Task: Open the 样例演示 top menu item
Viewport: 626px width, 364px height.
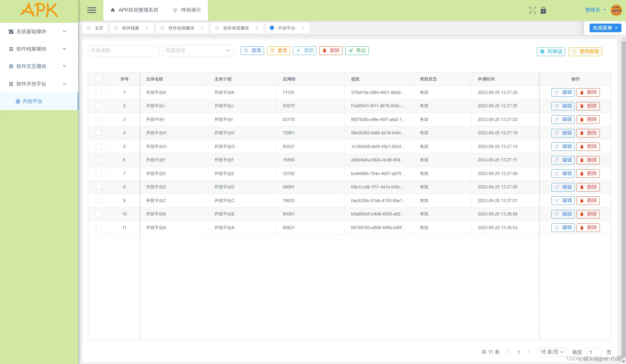Action: point(187,10)
